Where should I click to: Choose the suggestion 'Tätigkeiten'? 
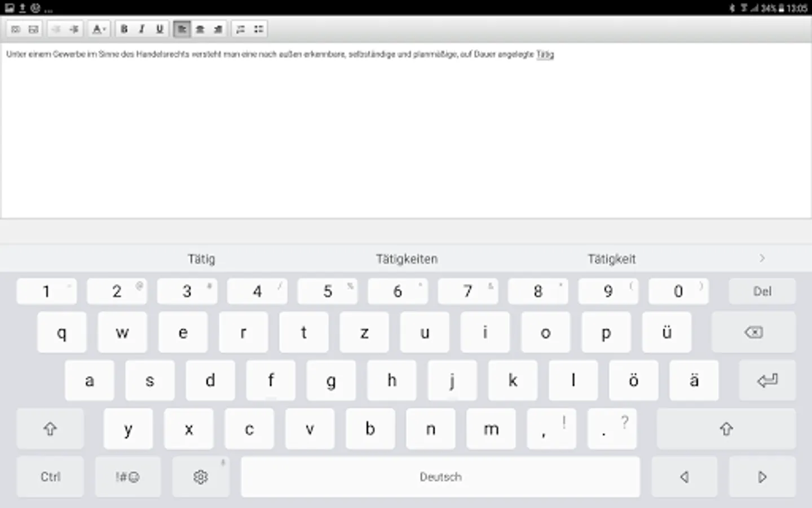[407, 259]
